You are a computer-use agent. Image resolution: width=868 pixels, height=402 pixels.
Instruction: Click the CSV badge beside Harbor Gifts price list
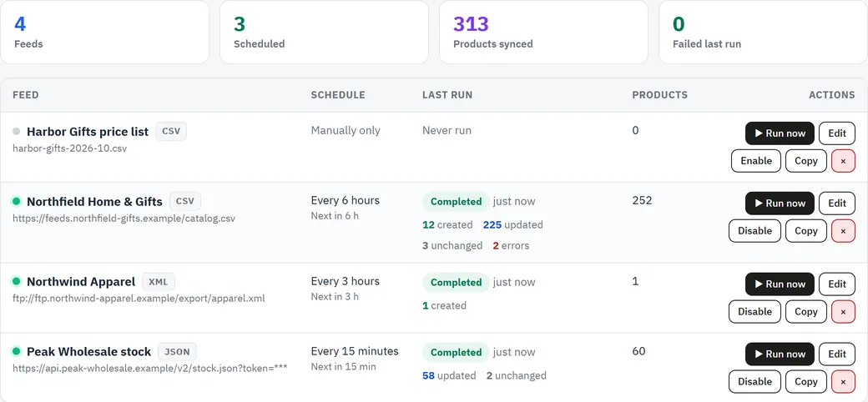coord(171,132)
